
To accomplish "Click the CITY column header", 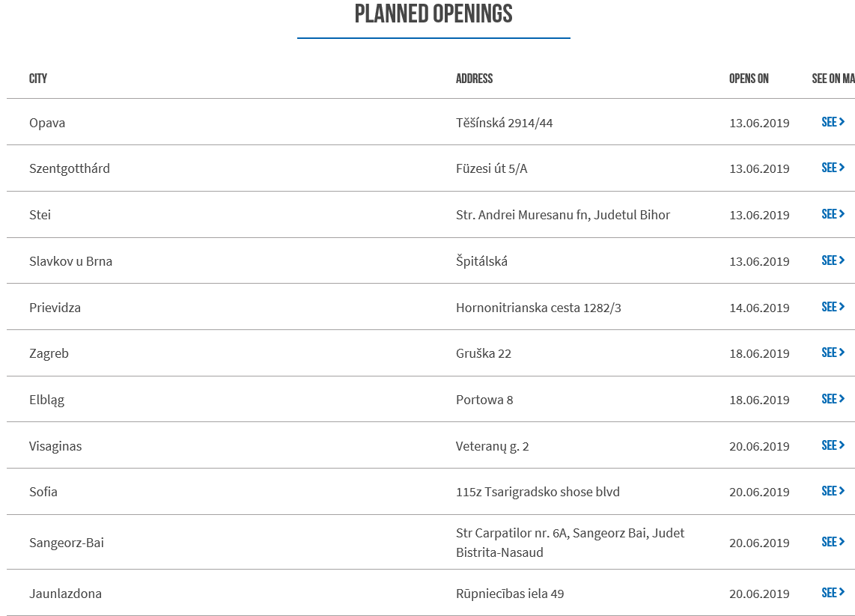I will pos(38,79).
